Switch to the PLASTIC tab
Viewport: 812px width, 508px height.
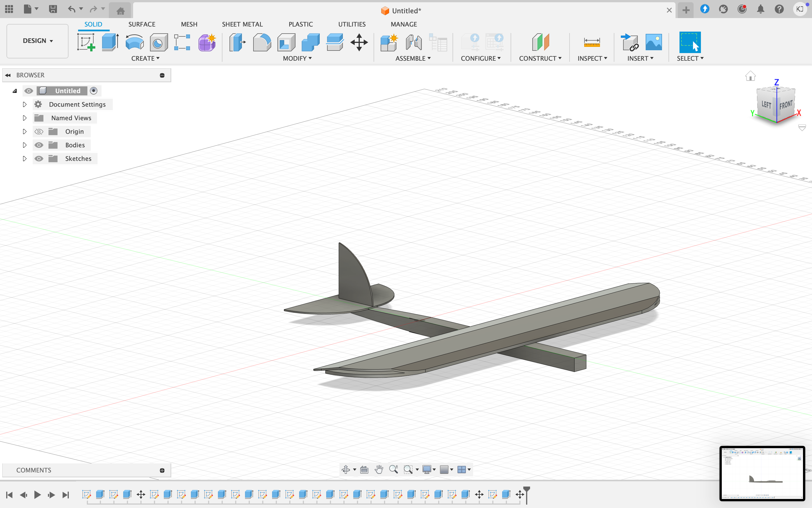click(301, 24)
